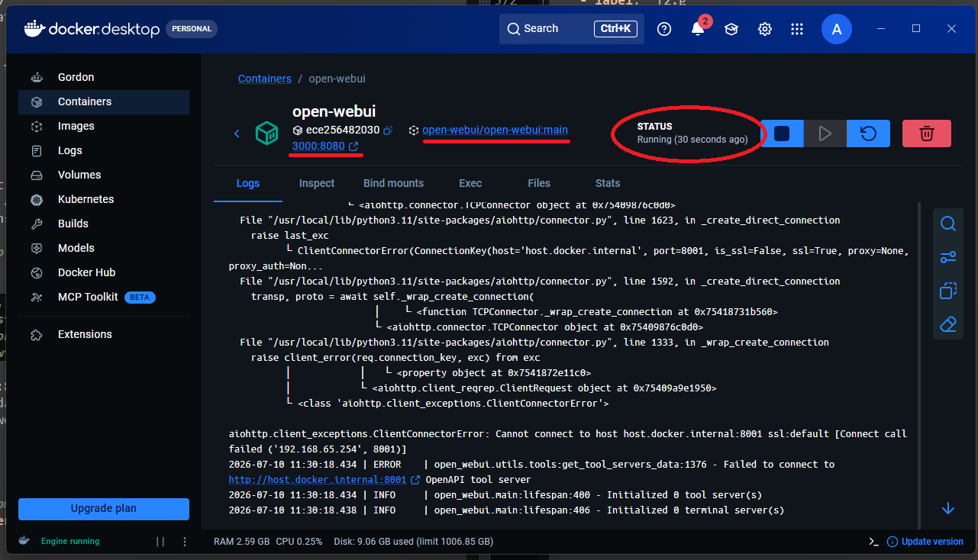Switch to the Logs tab
978x560 pixels.
pyautogui.click(x=248, y=183)
